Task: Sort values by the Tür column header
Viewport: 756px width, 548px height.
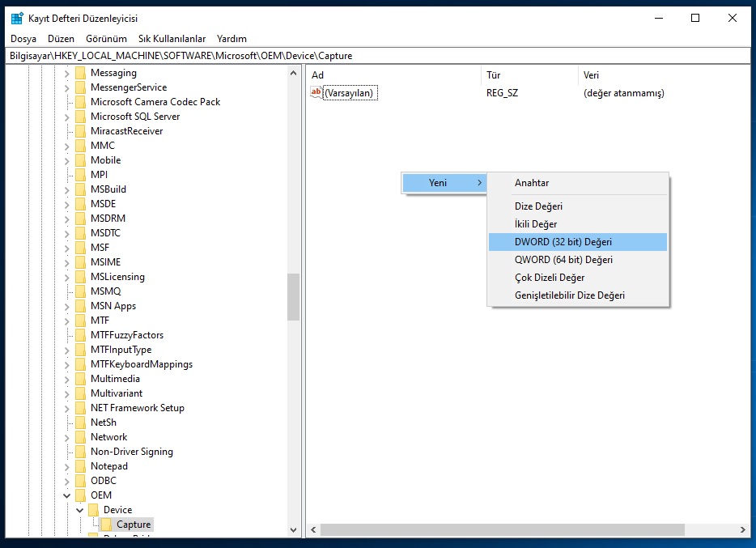Action: coord(493,75)
